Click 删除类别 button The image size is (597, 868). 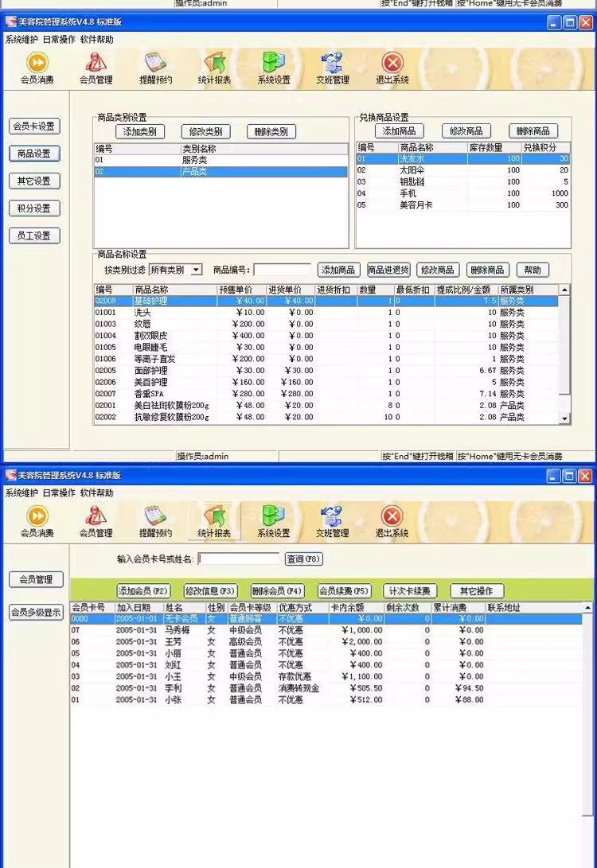271,132
